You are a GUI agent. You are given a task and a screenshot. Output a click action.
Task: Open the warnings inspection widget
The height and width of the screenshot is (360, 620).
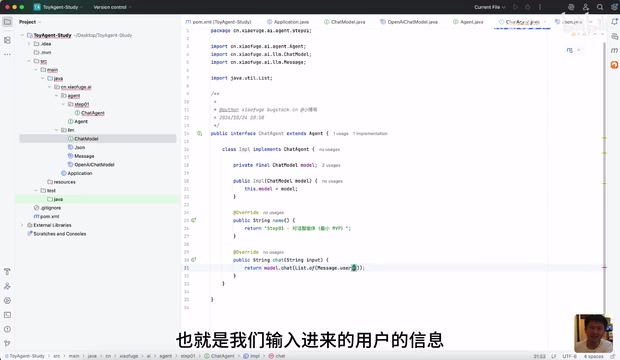tap(580, 34)
